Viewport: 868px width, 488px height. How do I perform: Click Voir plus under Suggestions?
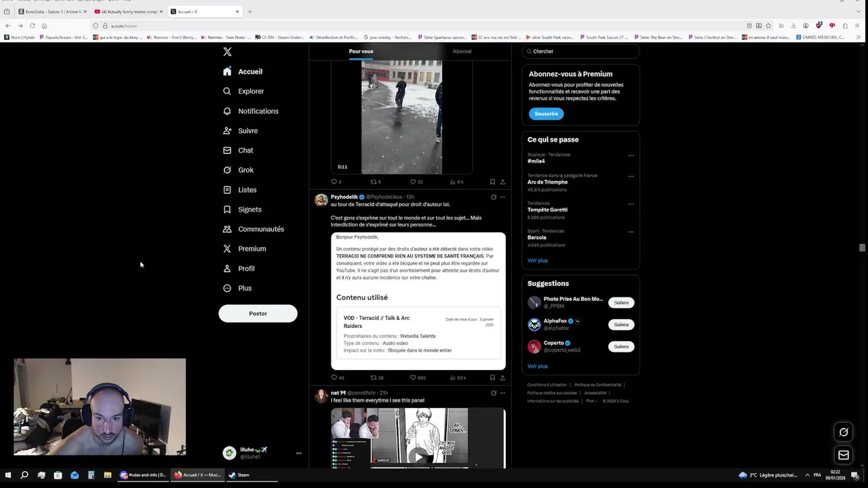click(x=537, y=366)
